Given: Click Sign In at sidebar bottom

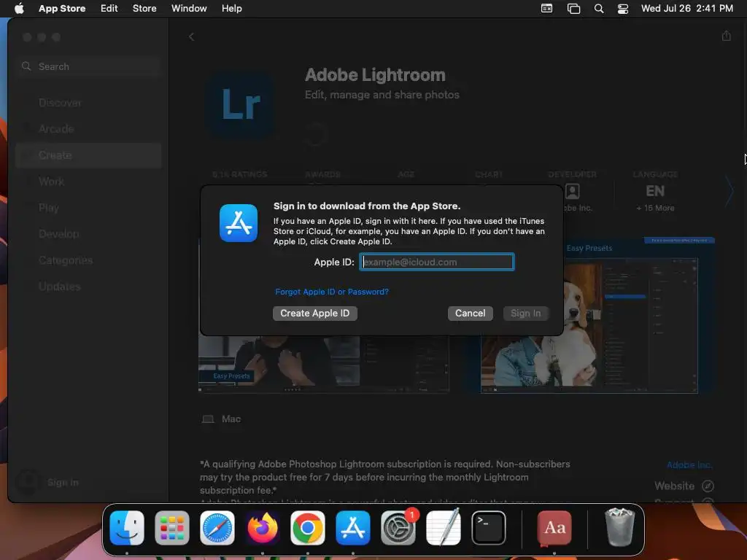Looking at the screenshot, I should click(x=63, y=483).
